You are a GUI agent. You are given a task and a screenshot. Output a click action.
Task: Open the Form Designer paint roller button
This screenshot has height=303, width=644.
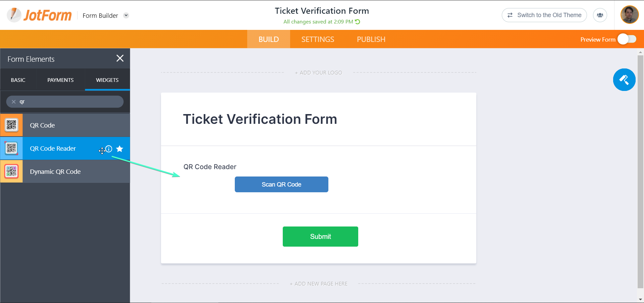624,80
